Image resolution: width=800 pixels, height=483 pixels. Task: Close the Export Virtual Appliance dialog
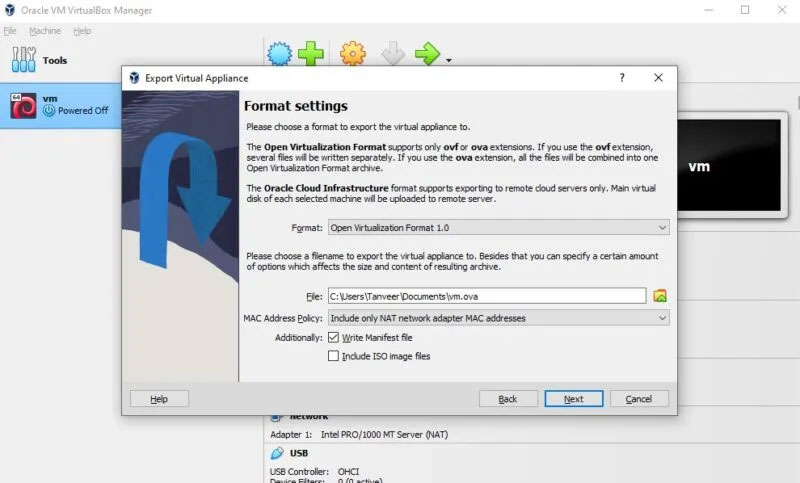click(659, 78)
